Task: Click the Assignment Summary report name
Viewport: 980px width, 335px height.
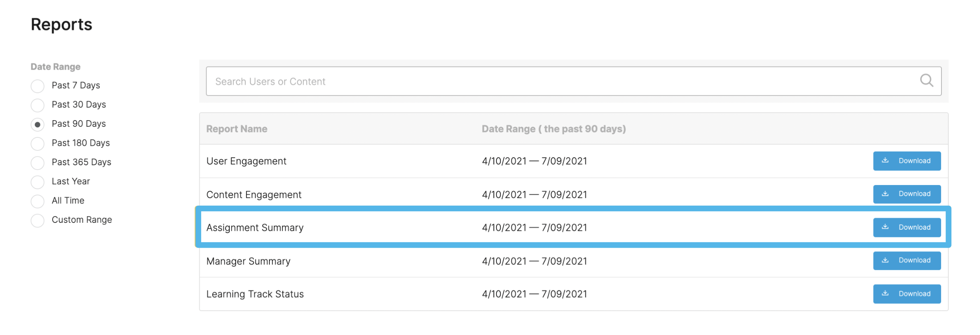Action: click(x=255, y=227)
